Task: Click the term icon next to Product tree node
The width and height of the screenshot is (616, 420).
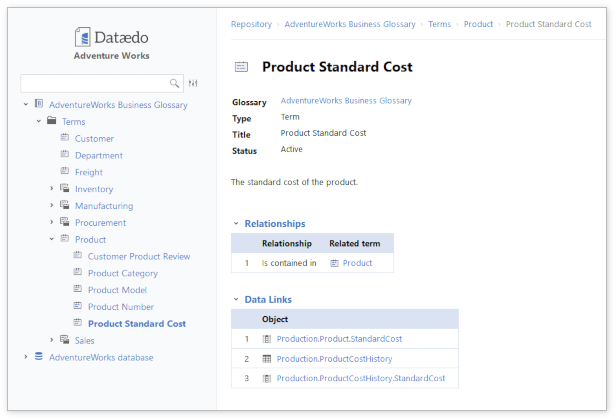Action: click(65, 238)
